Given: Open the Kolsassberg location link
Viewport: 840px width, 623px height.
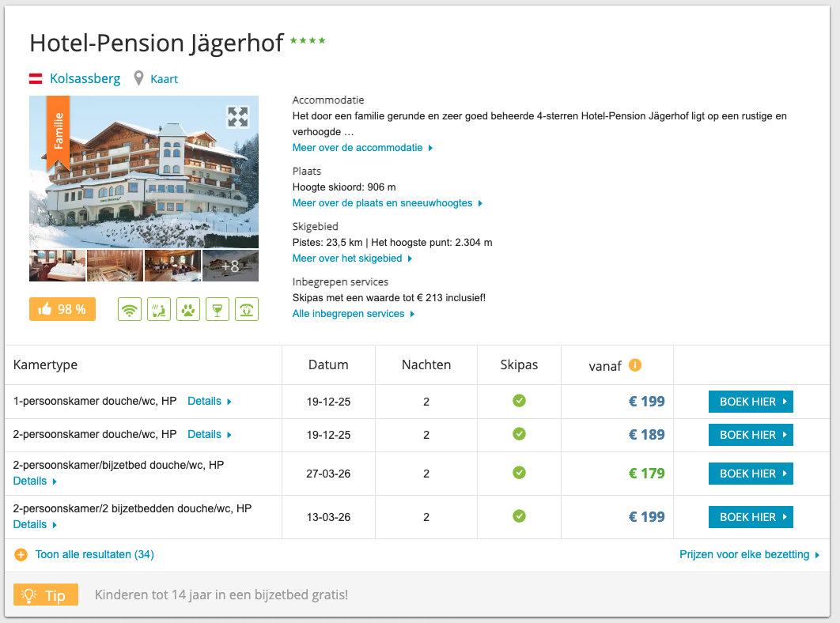Looking at the screenshot, I should (x=85, y=79).
